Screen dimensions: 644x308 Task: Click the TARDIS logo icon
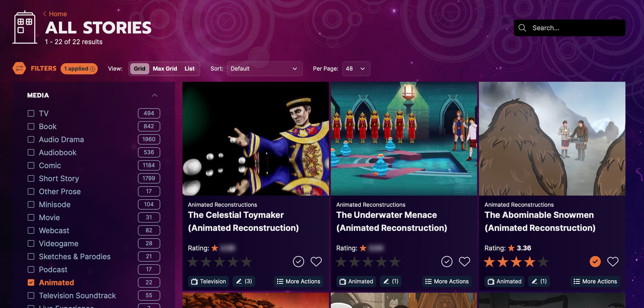click(x=25, y=28)
